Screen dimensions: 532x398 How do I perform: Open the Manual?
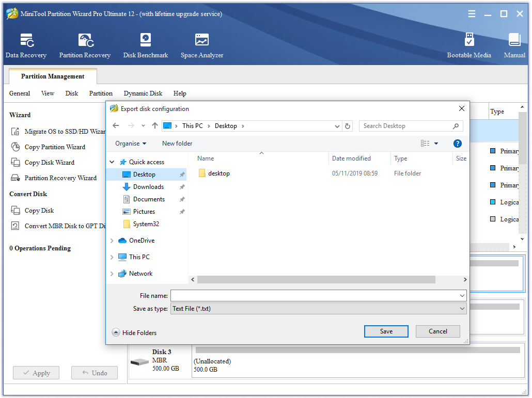pyautogui.click(x=514, y=44)
